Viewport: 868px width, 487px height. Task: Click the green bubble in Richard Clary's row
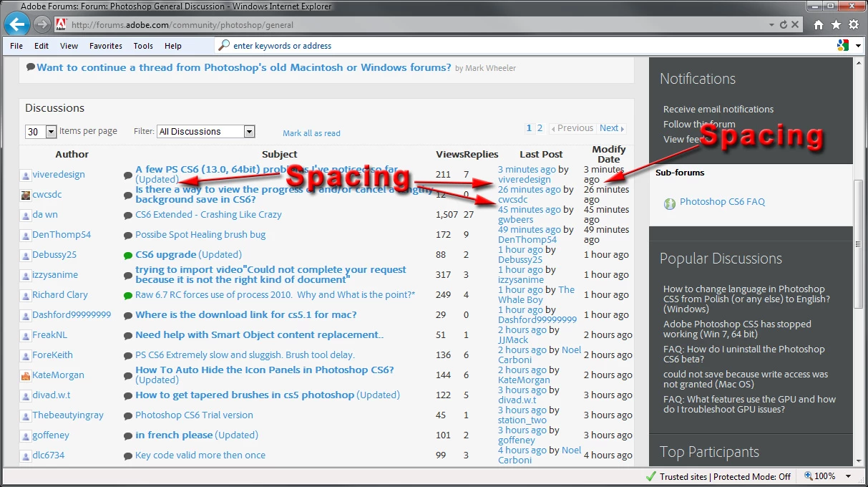(x=128, y=295)
